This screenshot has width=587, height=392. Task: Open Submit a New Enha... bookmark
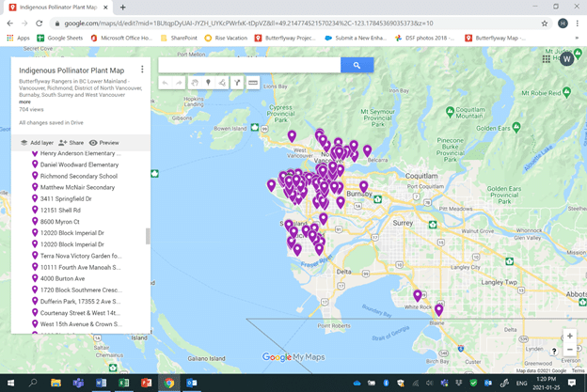click(356, 38)
